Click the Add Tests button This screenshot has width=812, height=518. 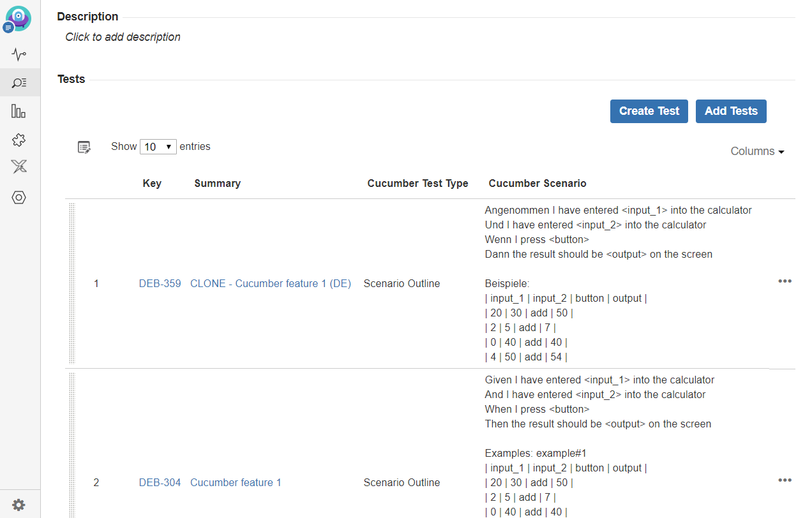(731, 111)
